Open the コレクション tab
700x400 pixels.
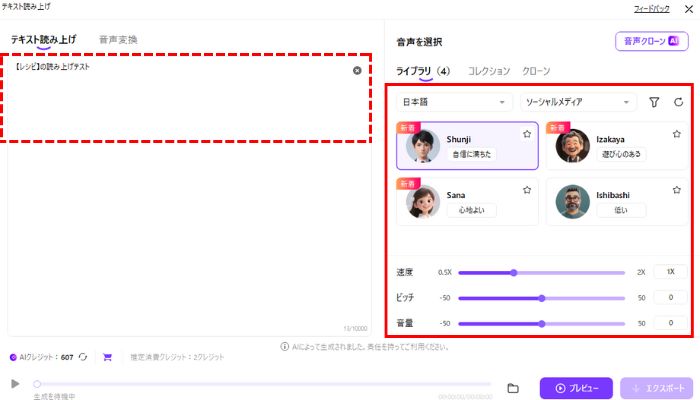click(x=489, y=71)
